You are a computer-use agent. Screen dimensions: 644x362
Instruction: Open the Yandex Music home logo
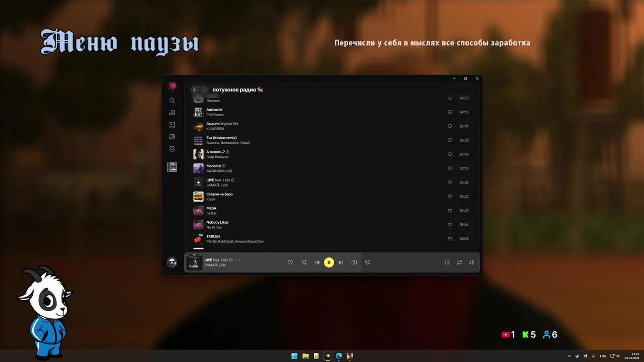(x=172, y=86)
